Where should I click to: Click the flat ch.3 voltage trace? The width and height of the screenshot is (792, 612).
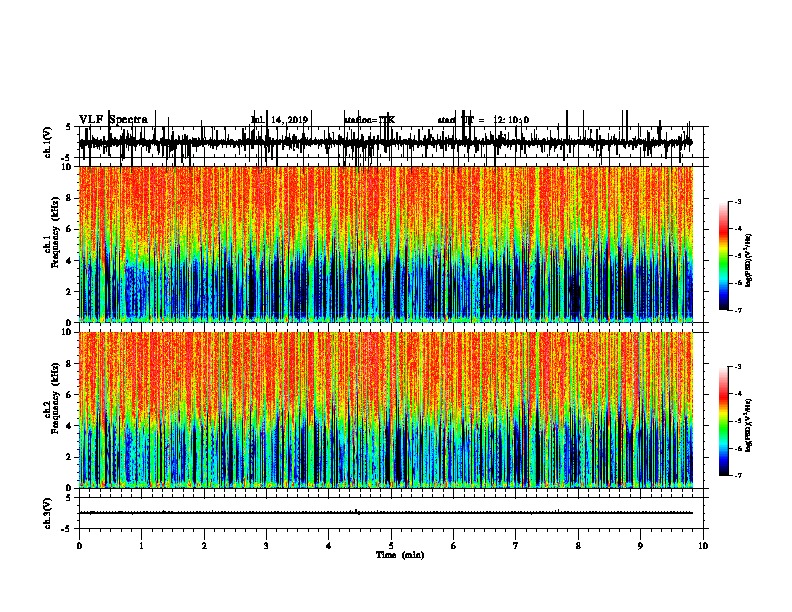click(x=386, y=513)
